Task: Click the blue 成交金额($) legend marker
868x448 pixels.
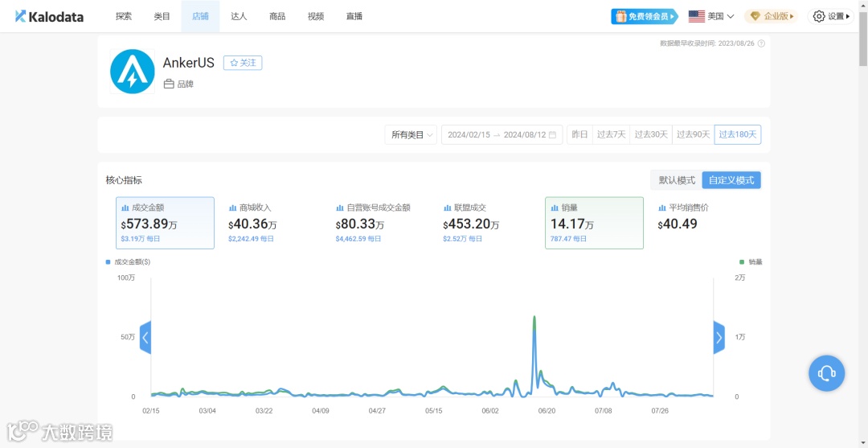Action: [108, 262]
